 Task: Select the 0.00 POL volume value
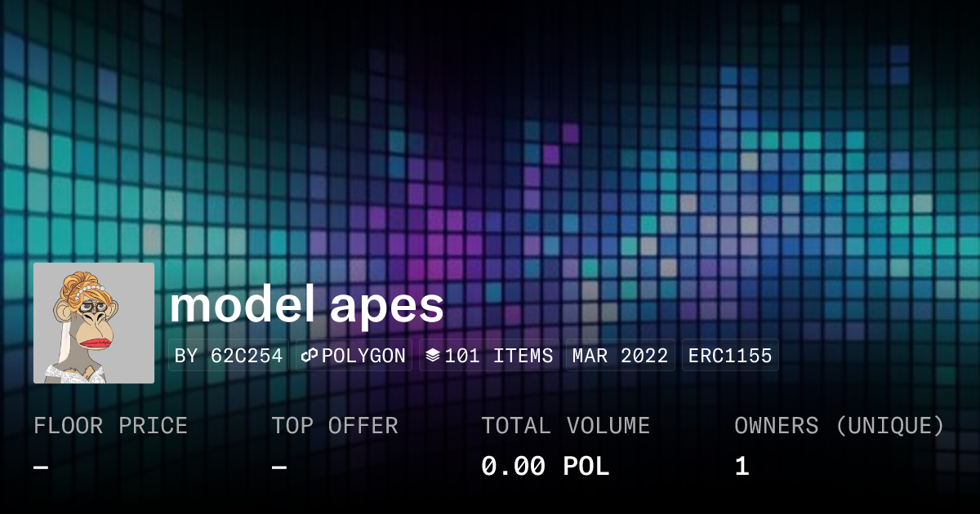coord(545,466)
